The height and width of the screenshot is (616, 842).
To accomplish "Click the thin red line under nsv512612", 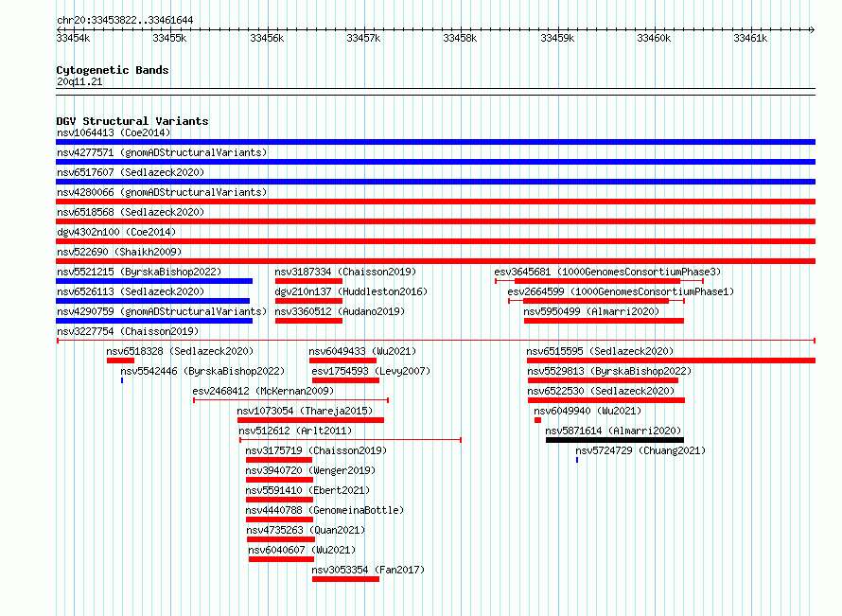I will point(350,440).
